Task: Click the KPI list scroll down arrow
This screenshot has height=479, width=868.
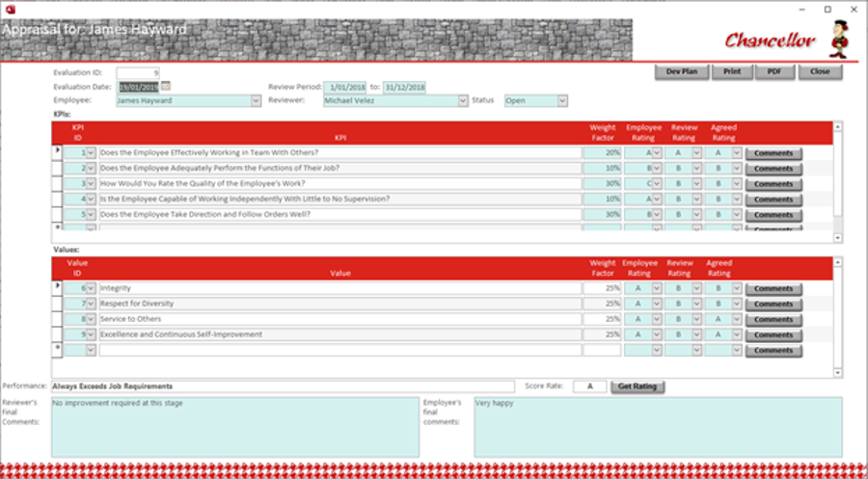Action: [837, 238]
